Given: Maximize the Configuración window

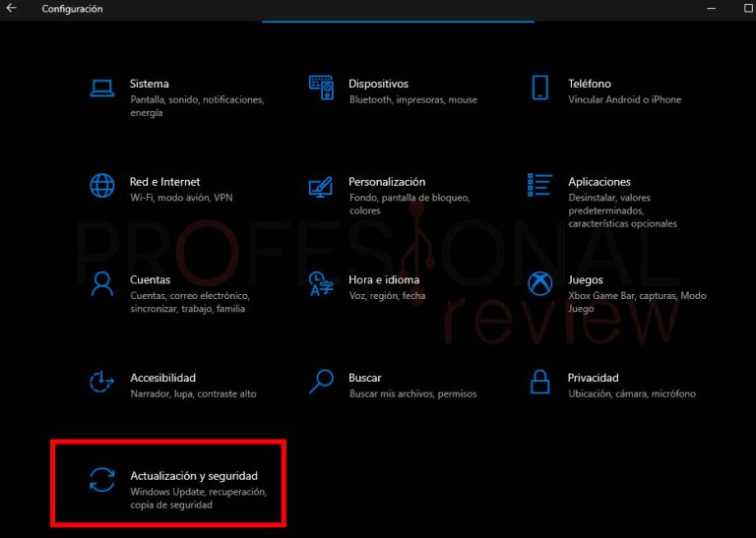Looking at the screenshot, I should pyautogui.click(x=749, y=9).
